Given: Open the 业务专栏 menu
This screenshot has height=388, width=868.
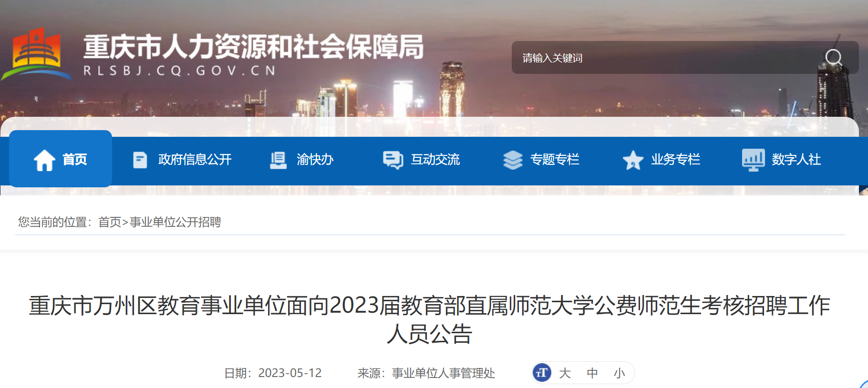Looking at the screenshot, I should [x=676, y=160].
